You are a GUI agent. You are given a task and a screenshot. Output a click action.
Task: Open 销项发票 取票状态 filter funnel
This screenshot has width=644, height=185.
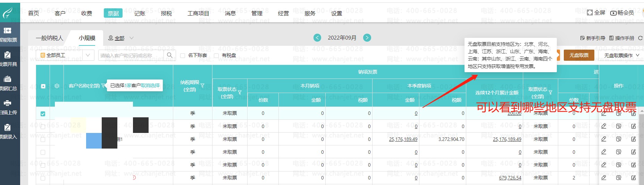(x=240, y=93)
